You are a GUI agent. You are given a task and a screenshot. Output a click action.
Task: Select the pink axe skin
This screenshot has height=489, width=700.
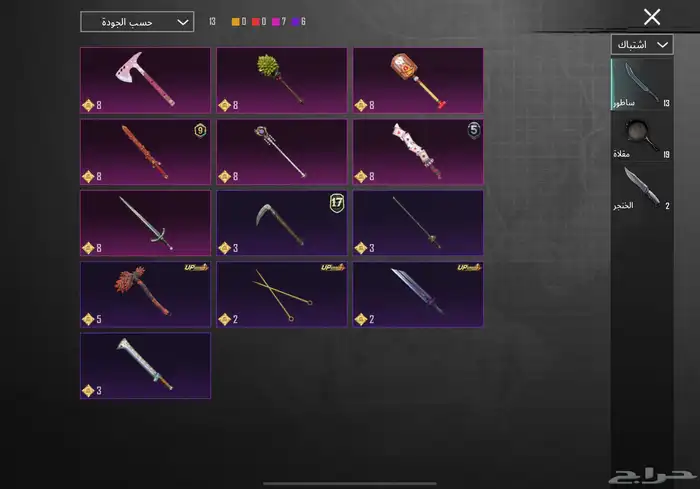145,80
